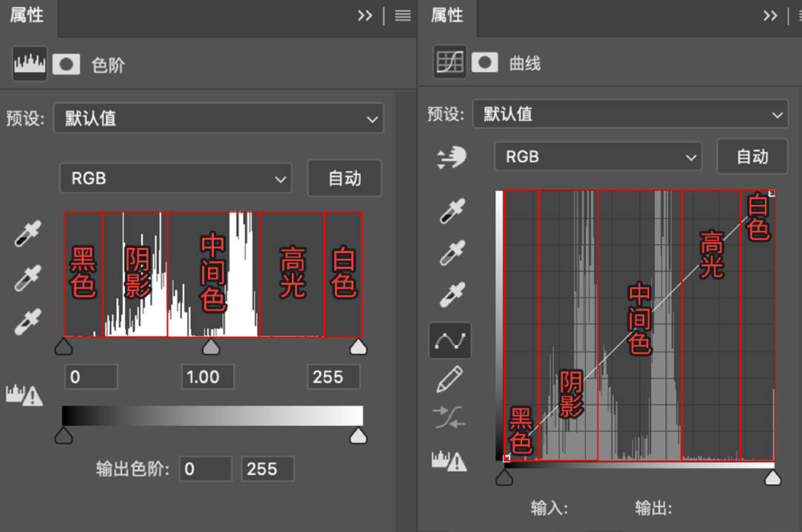Click histogram warning icon in Curves panel
The image size is (802, 532).
(x=449, y=461)
